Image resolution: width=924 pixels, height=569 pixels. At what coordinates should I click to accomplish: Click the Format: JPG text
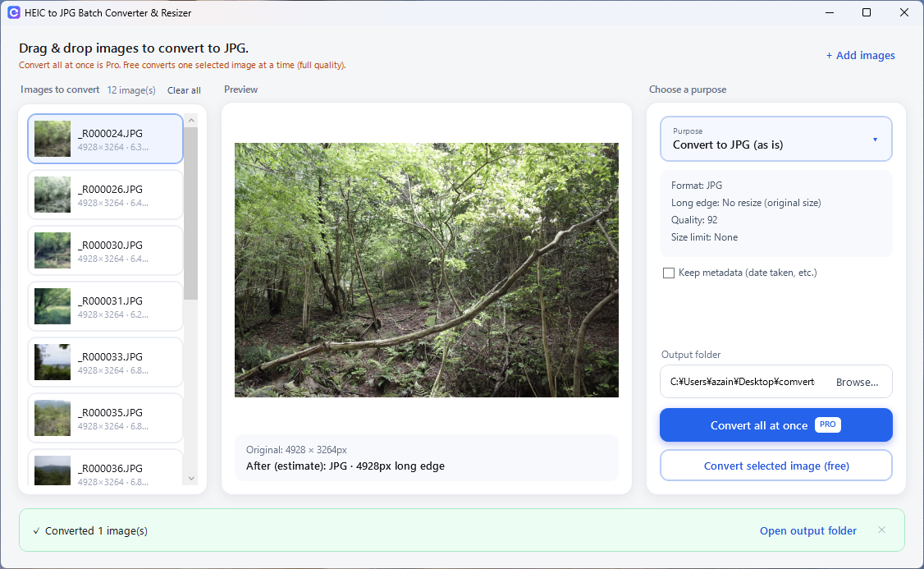click(697, 185)
